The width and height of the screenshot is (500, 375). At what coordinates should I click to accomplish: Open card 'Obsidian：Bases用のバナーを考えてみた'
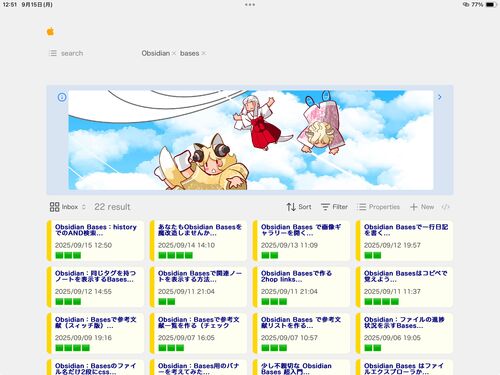(199, 367)
